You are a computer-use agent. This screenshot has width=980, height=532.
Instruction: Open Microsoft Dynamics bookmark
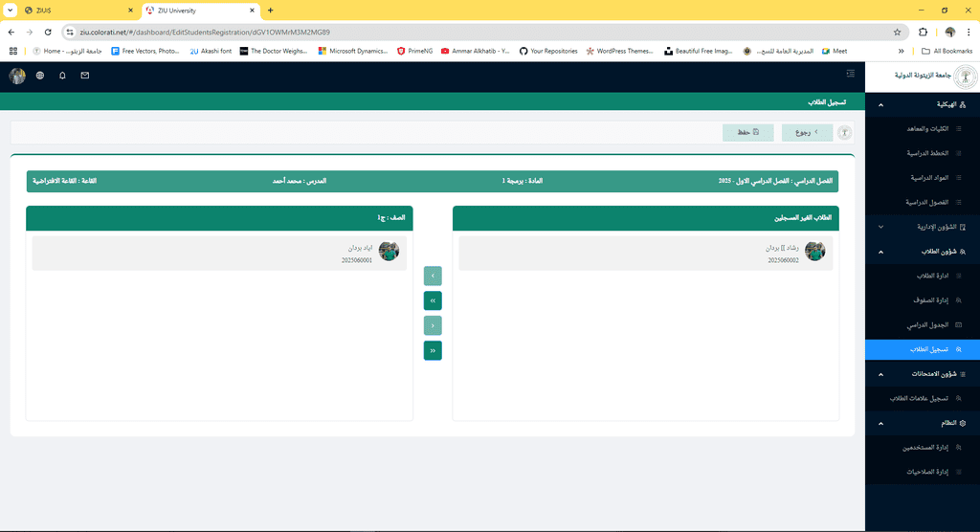coord(352,52)
